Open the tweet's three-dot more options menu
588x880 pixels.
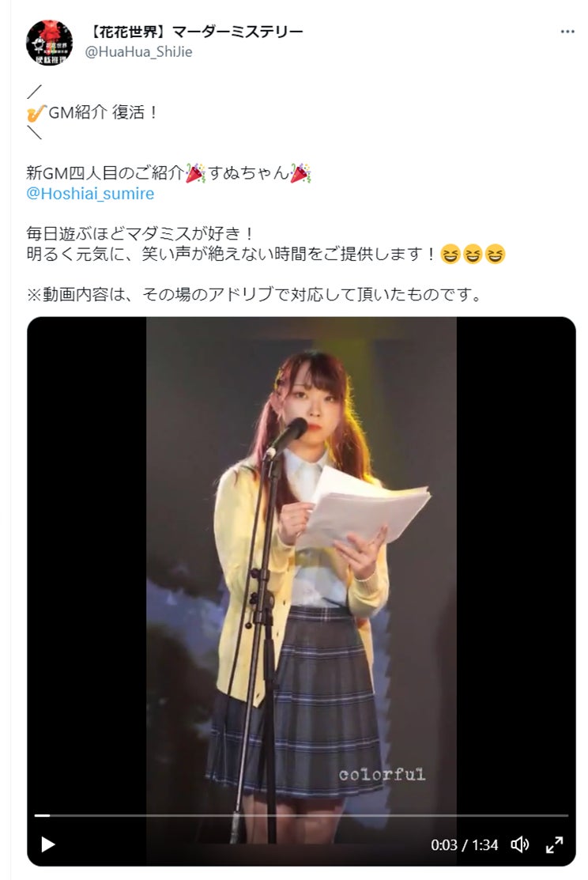(x=567, y=32)
